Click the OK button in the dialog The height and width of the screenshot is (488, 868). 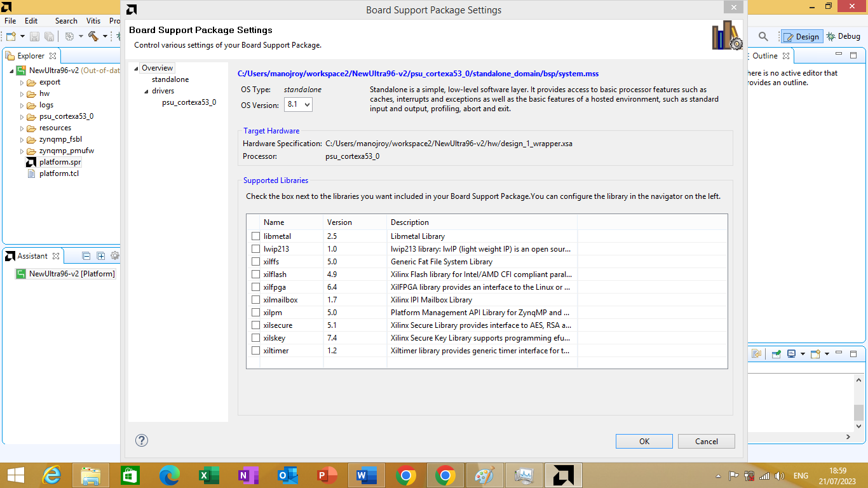coord(644,442)
